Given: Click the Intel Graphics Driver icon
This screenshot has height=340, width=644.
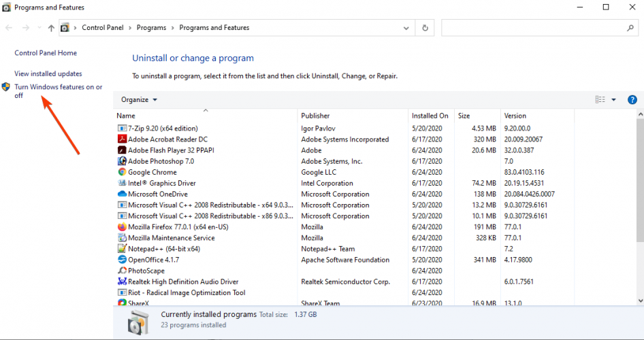Looking at the screenshot, I should [x=122, y=183].
